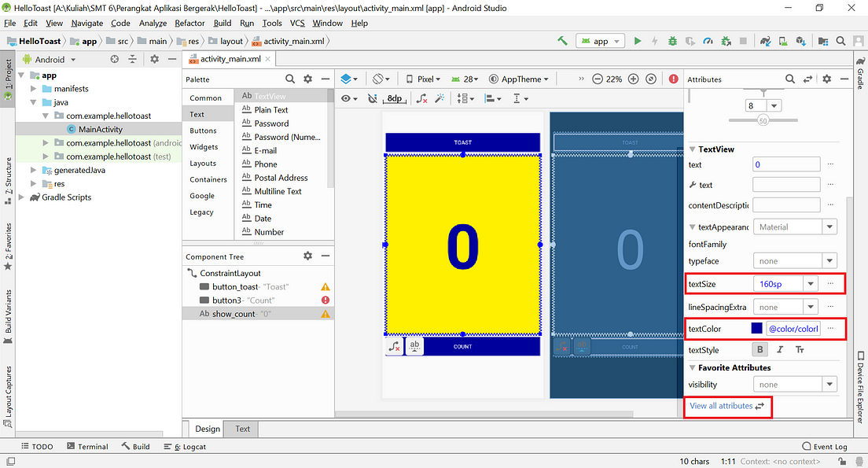
Task: Collapse the TextView attributes section
Action: pos(693,149)
